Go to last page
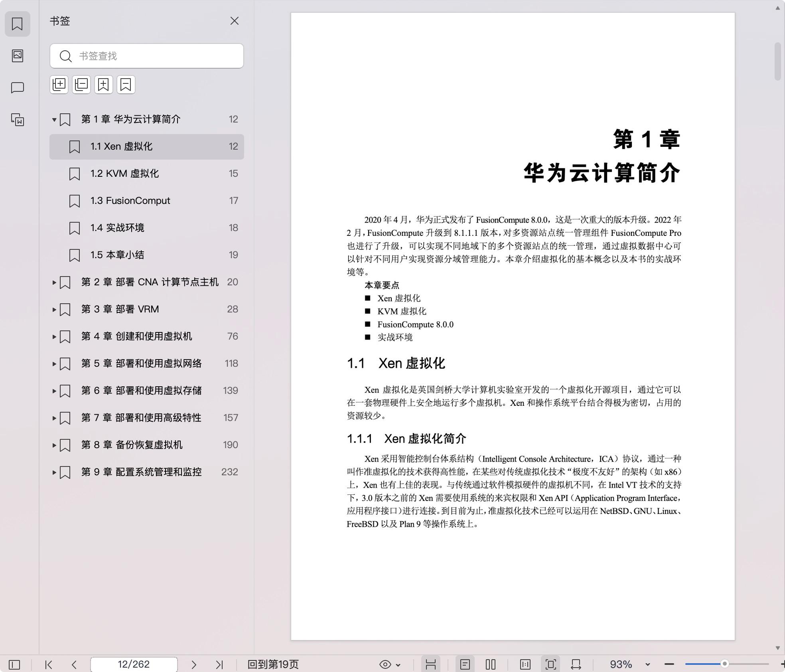This screenshot has width=785, height=672. (219, 664)
